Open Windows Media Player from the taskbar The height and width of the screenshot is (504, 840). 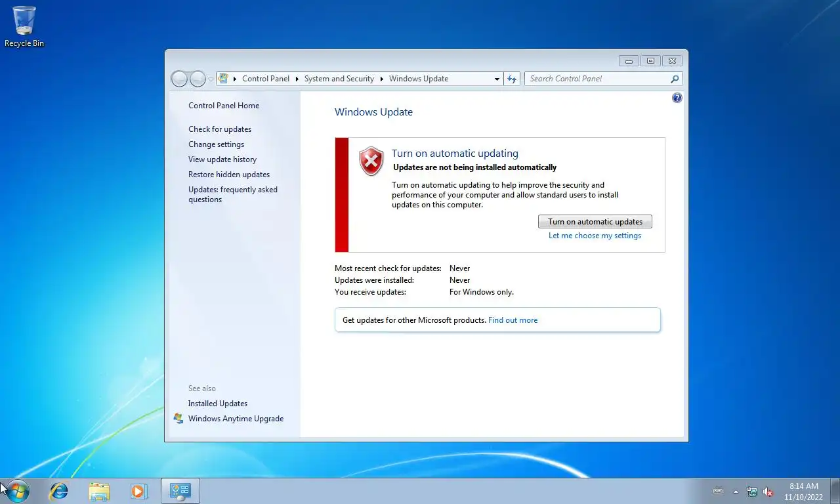pyautogui.click(x=138, y=491)
